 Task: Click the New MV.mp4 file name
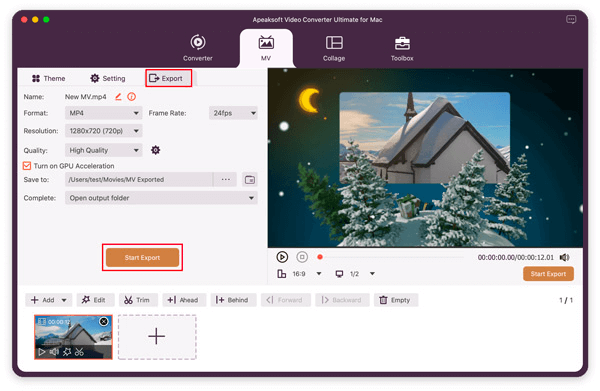[x=86, y=97]
